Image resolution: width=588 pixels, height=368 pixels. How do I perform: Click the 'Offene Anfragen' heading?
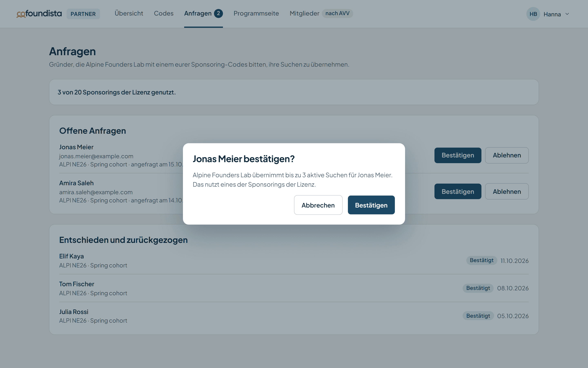click(x=92, y=131)
